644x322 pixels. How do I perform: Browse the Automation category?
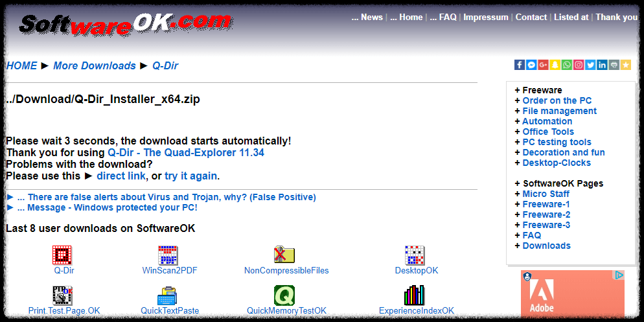click(x=547, y=121)
